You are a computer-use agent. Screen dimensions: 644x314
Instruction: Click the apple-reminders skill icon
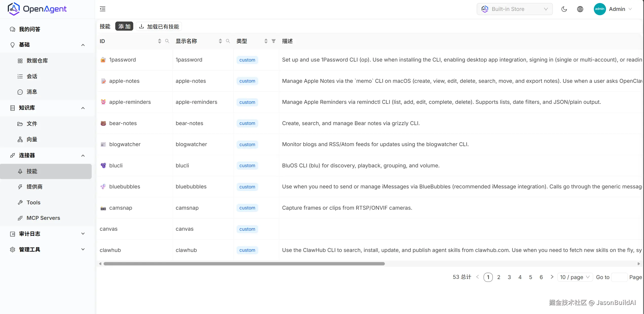(x=103, y=102)
